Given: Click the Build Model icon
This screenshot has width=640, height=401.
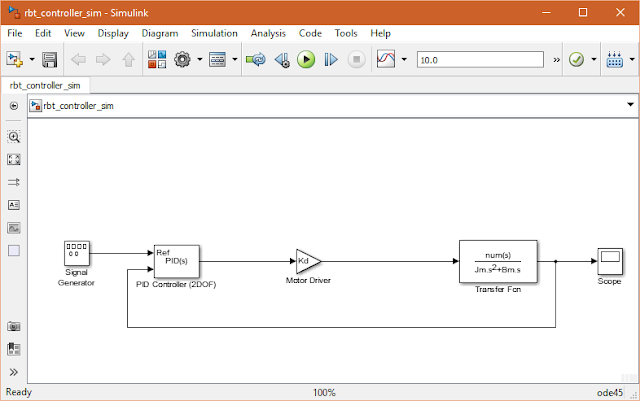Looking at the screenshot, I should click(x=614, y=60).
